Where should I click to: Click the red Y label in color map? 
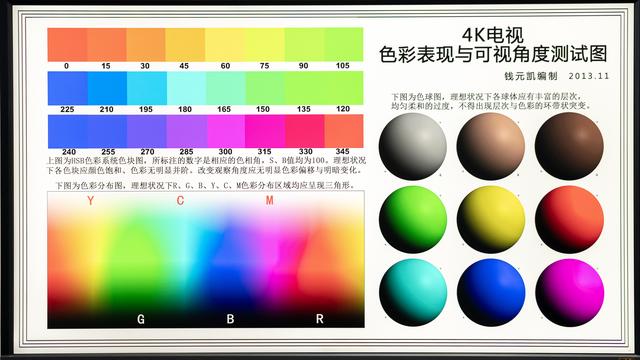pos(90,200)
